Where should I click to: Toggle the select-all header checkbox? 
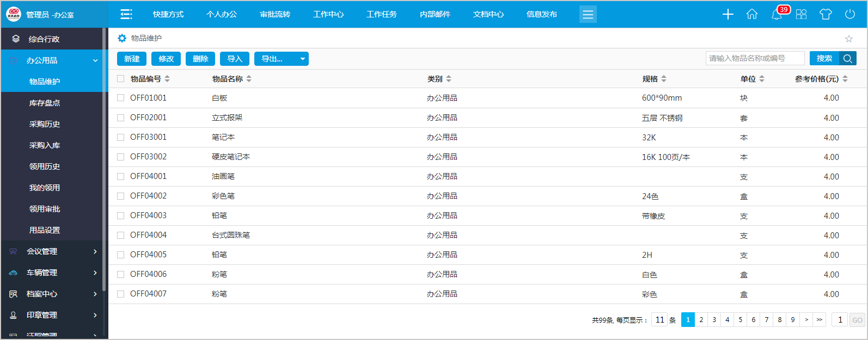coord(121,79)
